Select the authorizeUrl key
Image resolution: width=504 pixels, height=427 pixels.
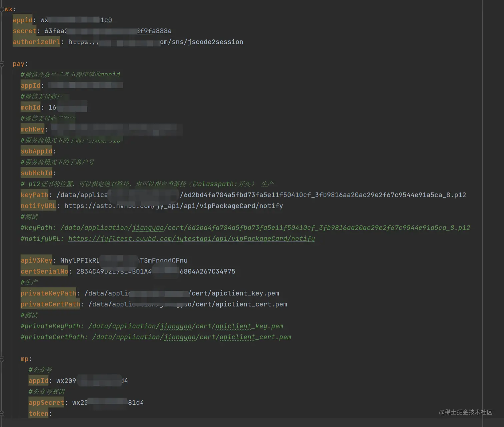(x=36, y=42)
